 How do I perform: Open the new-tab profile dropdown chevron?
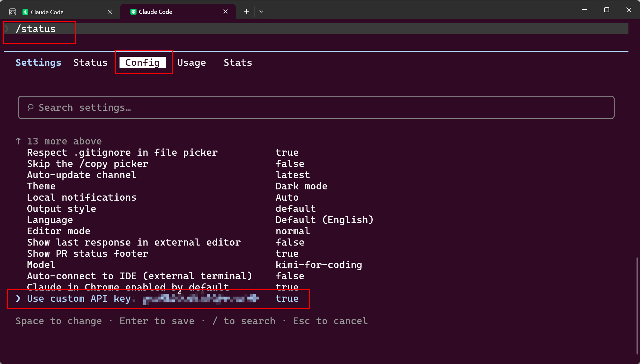(261, 12)
